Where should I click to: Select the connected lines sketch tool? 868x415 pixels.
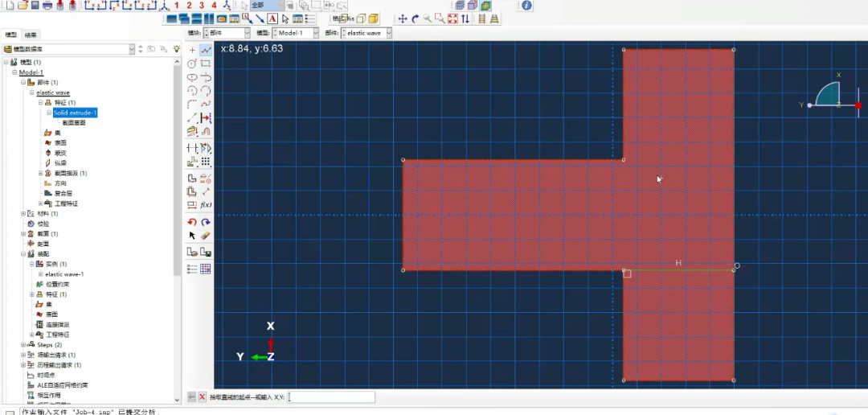[206, 51]
